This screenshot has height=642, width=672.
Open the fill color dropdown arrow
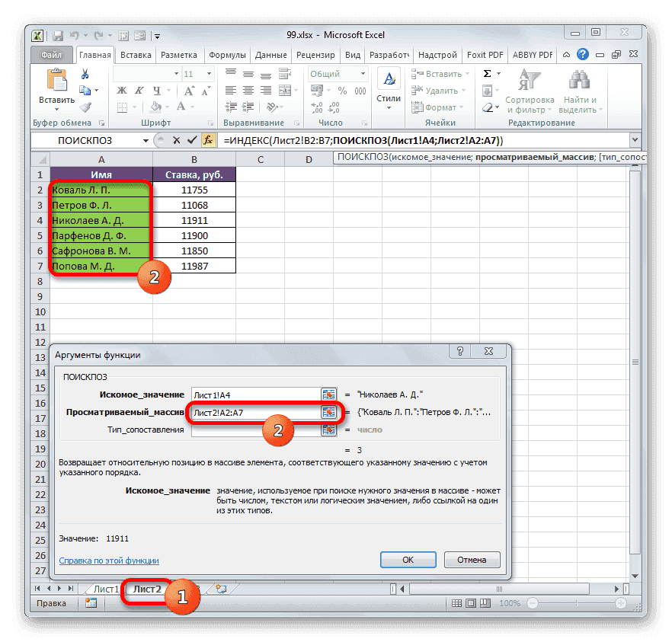point(167,107)
